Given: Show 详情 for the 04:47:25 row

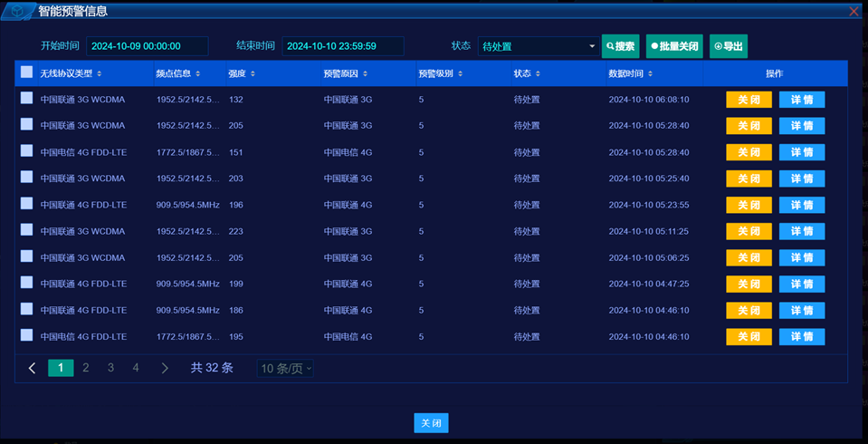Looking at the screenshot, I should pyautogui.click(x=802, y=284).
